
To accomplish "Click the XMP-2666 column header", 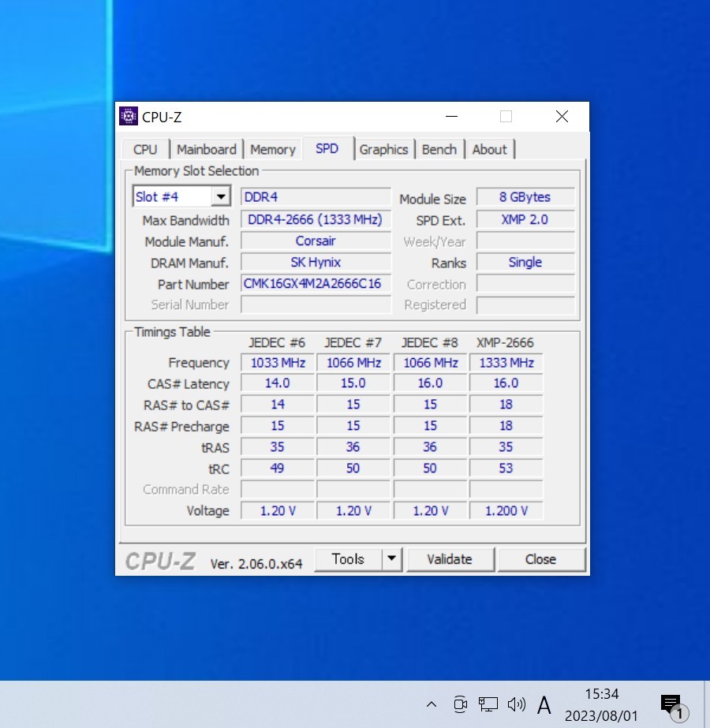I will click(505, 342).
